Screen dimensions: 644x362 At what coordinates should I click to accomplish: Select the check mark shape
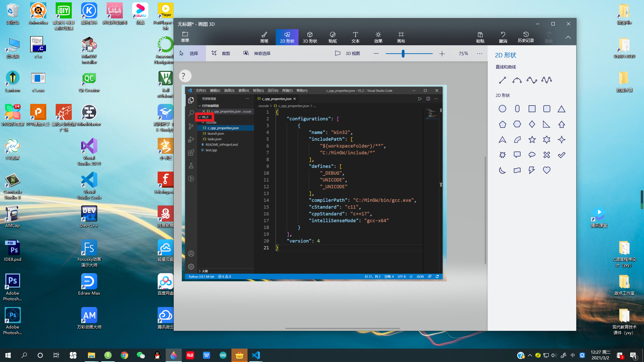click(x=561, y=155)
